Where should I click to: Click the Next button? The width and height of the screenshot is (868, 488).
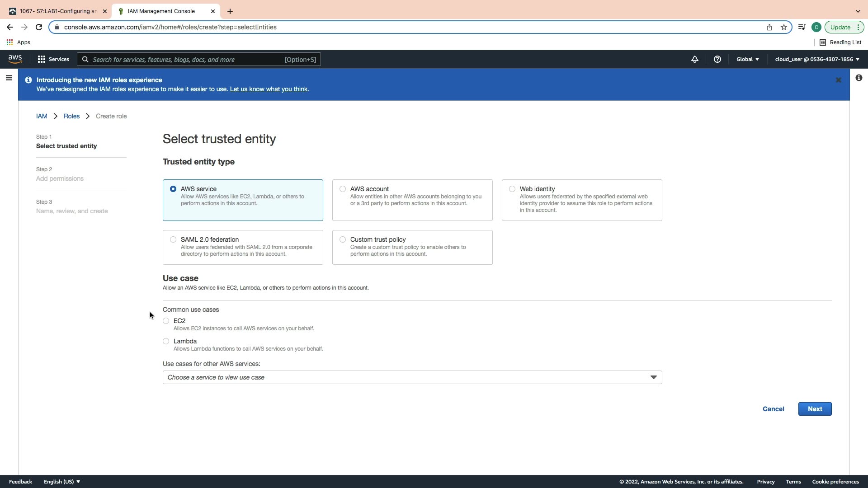coord(815,409)
